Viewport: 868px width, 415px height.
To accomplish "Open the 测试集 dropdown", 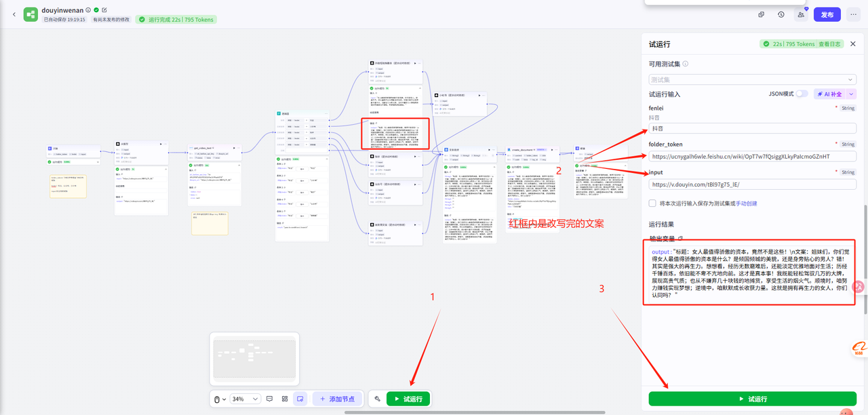I will 753,79.
